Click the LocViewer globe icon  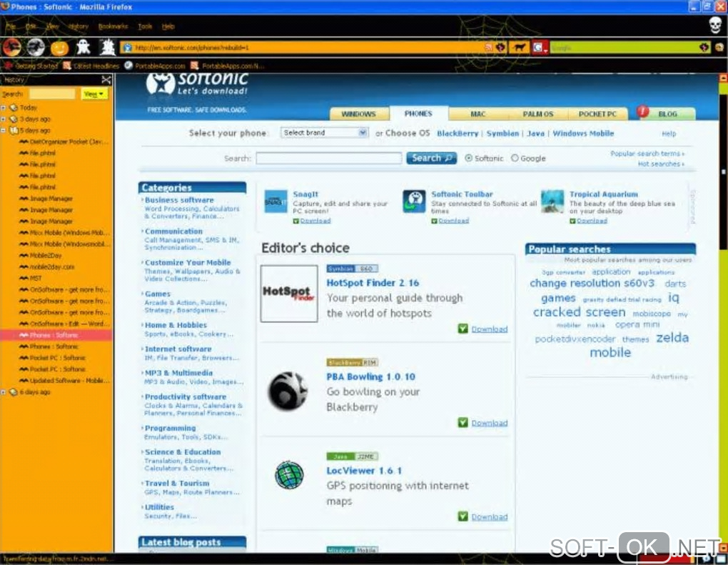(x=289, y=475)
